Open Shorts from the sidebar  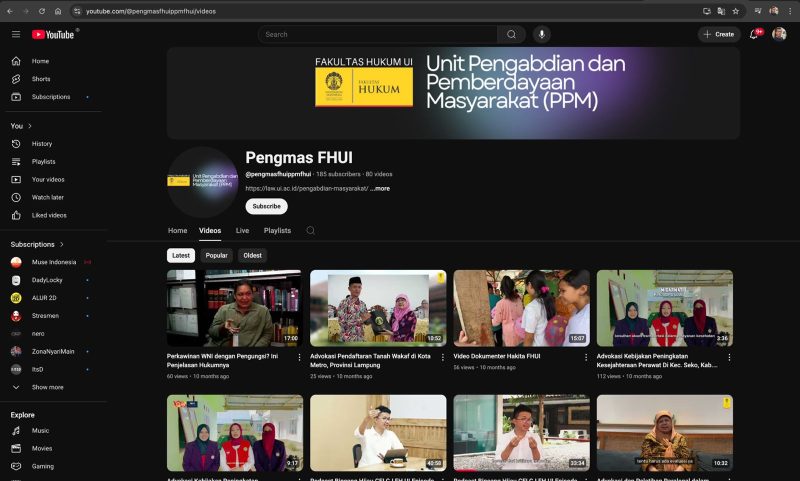pyautogui.click(x=40, y=79)
